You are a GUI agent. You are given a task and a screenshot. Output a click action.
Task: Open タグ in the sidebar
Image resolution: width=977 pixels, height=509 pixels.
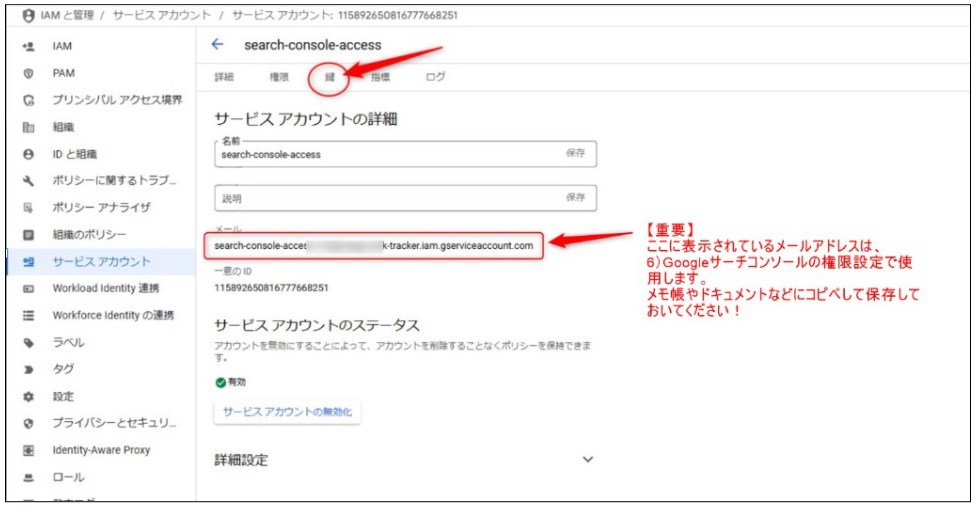63,369
